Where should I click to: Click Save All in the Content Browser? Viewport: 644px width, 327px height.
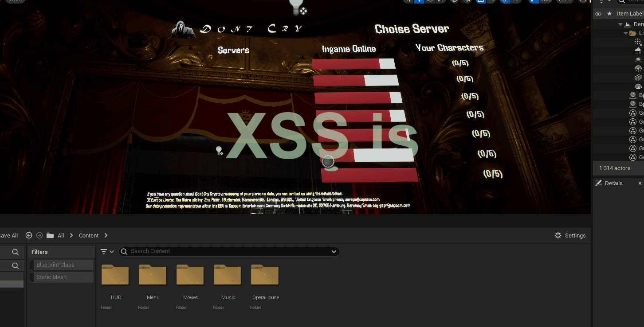pyautogui.click(x=8, y=236)
